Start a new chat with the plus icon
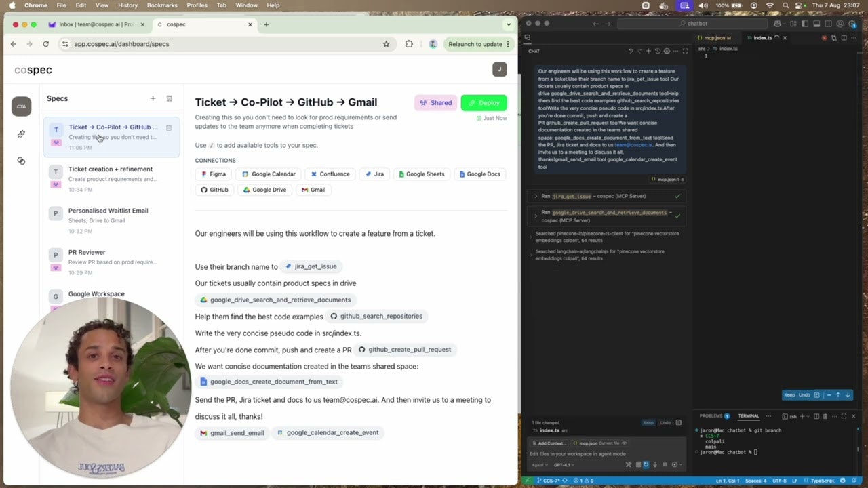Image resolution: width=868 pixels, height=488 pixels. click(x=648, y=51)
